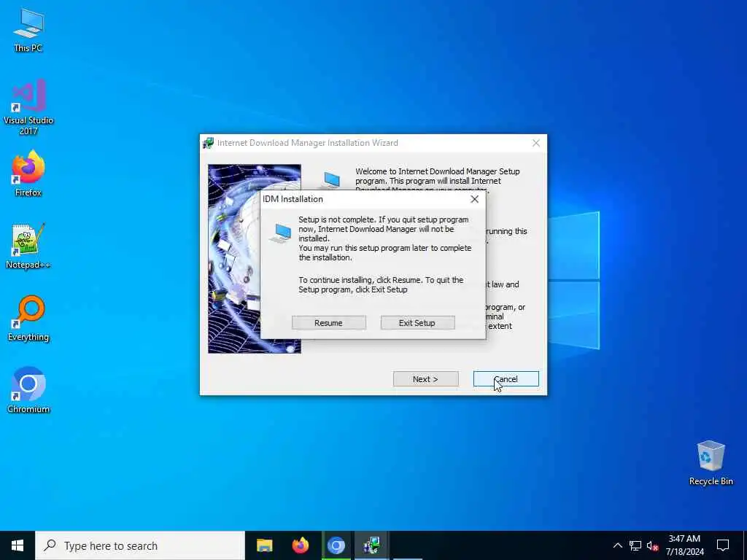This screenshot has width=747, height=560.
Task: Select IDM installer taskbar icon
Action: (x=371, y=545)
